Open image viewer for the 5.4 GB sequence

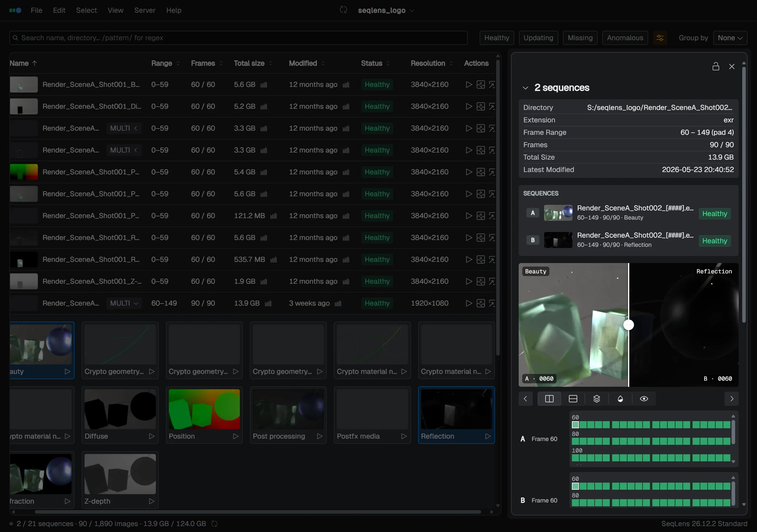point(481,172)
